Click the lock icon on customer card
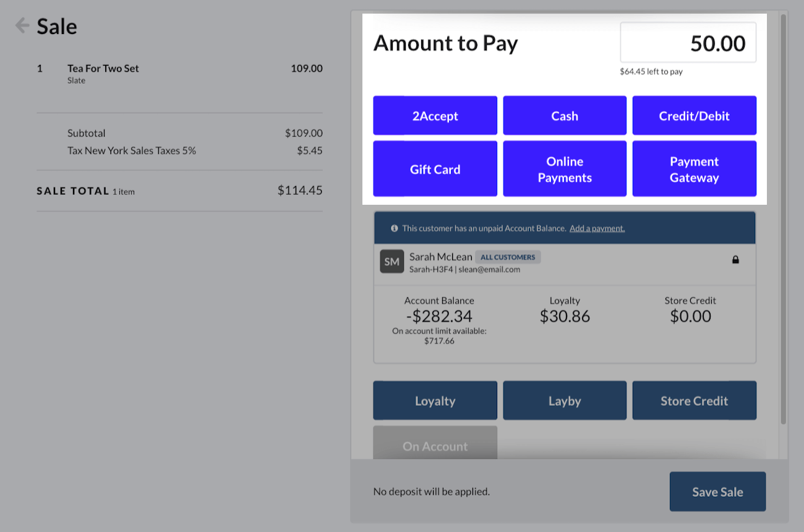 tap(735, 260)
